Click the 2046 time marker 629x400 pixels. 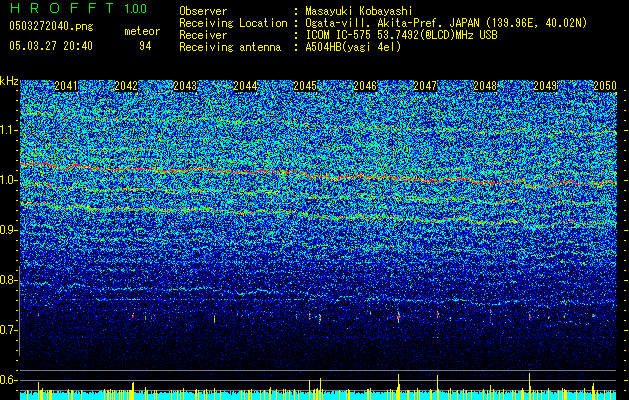pos(365,86)
